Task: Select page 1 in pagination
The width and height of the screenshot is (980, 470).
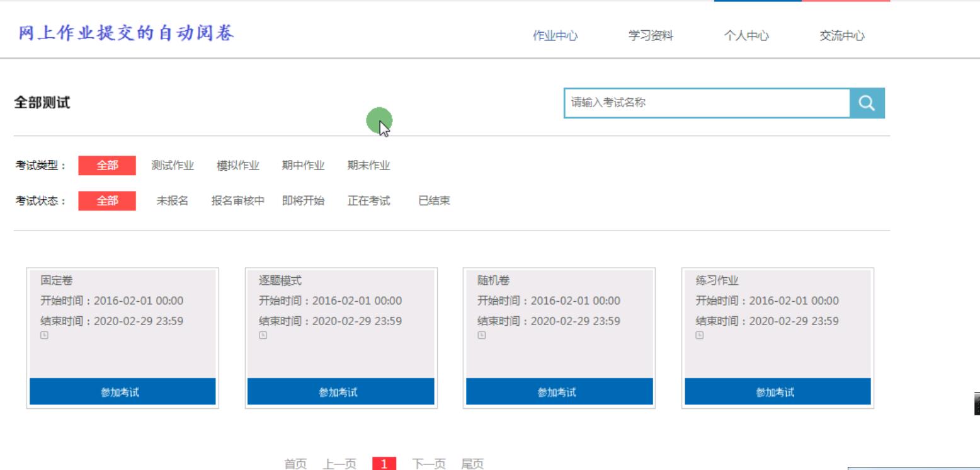Action: click(384, 464)
